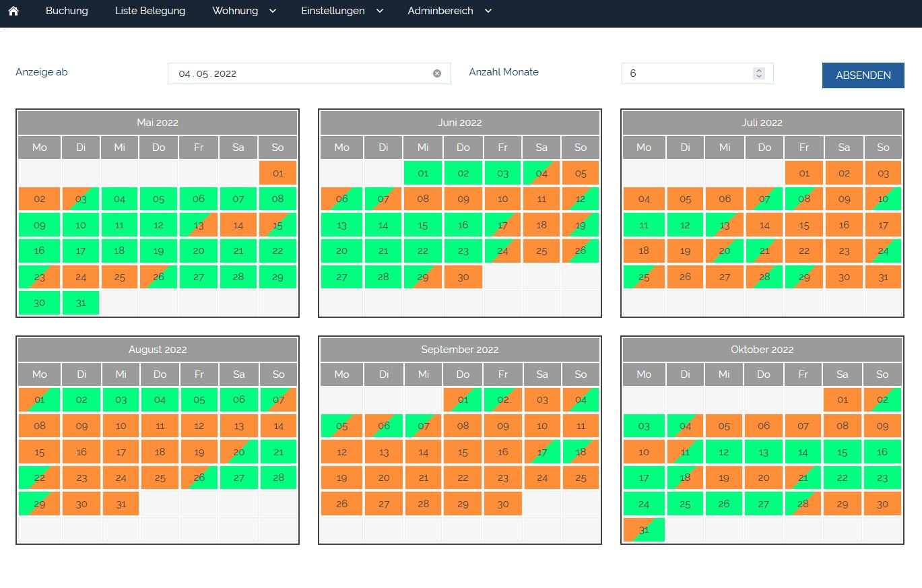Image resolution: width=922 pixels, height=588 pixels.
Task: Click the Juni 2022 month header
Action: pyautogui.click(x=459, y=123)
